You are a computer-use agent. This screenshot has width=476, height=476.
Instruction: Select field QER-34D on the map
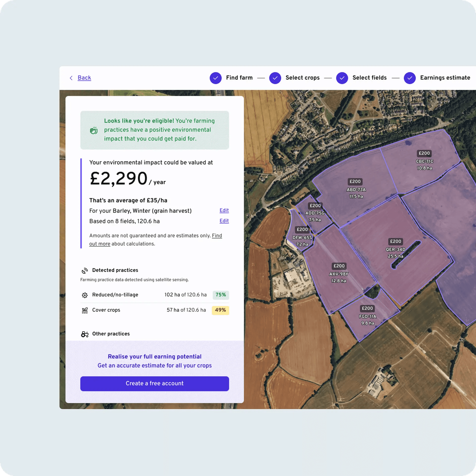[395, 250]
